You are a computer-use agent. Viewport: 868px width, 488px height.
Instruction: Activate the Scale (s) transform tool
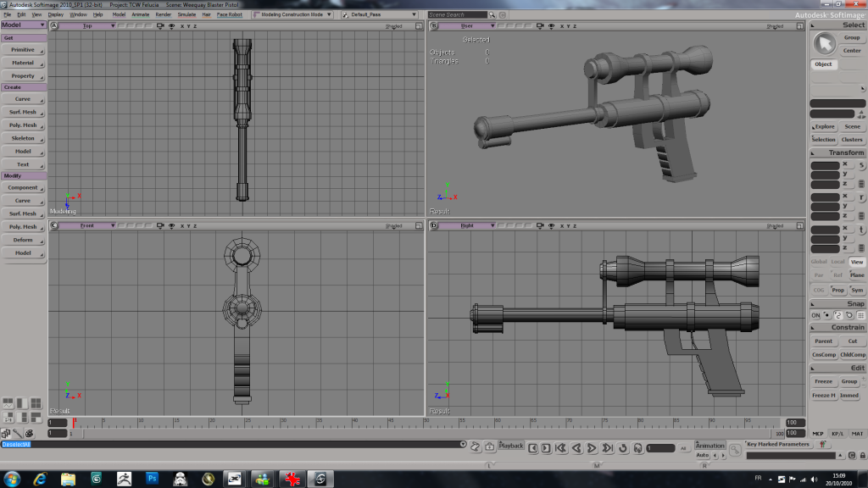[x=861, y=165]
